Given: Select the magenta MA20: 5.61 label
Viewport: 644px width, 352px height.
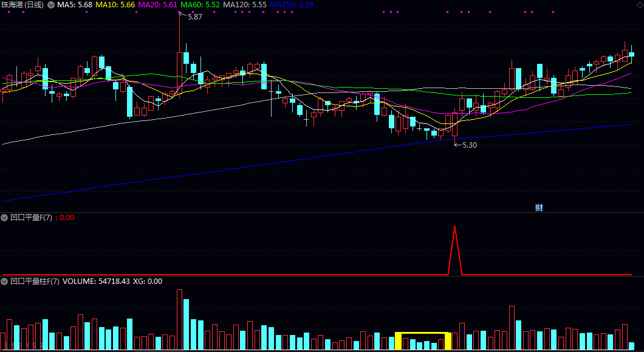Looking at the screenshot, I should pos(158,5).
